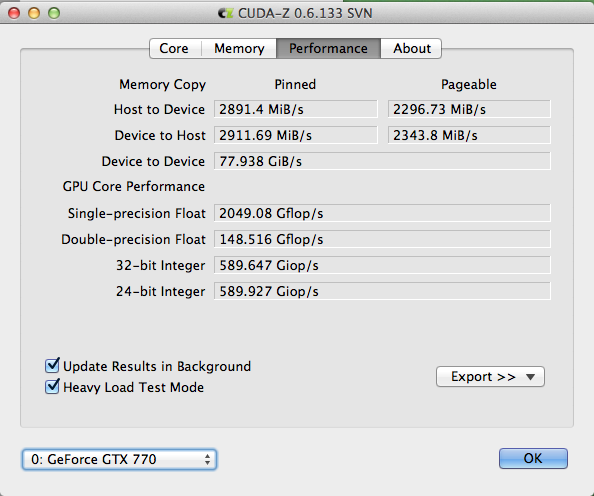This screenshot has width=594, height=496.
Task: Zoom window using the green button
Action: click(x=54, y=13)
